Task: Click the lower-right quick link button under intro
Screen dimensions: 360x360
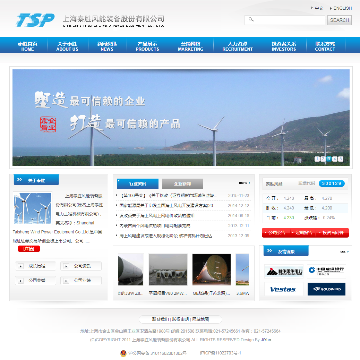Action: pyautogui.click(x=81, y=280)
